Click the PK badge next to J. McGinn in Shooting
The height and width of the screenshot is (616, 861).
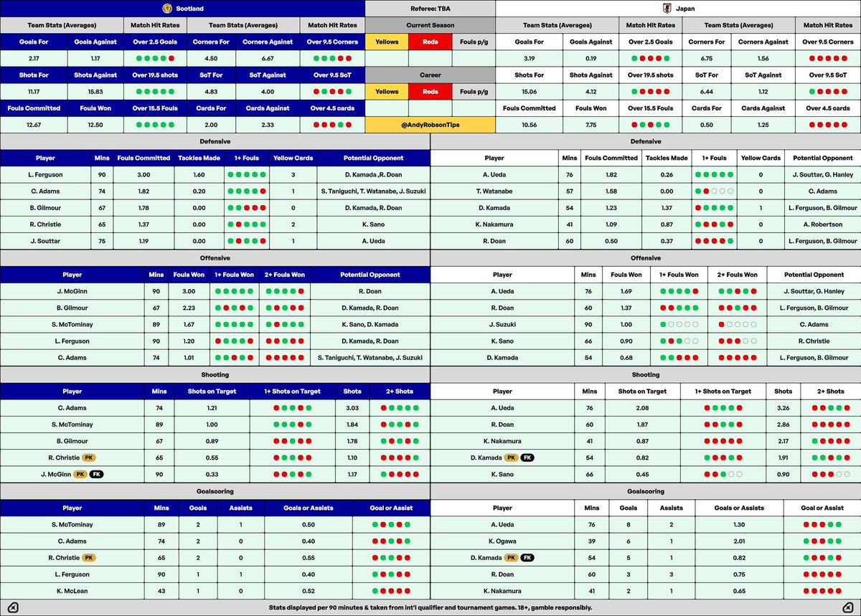(x=80, y=475)
